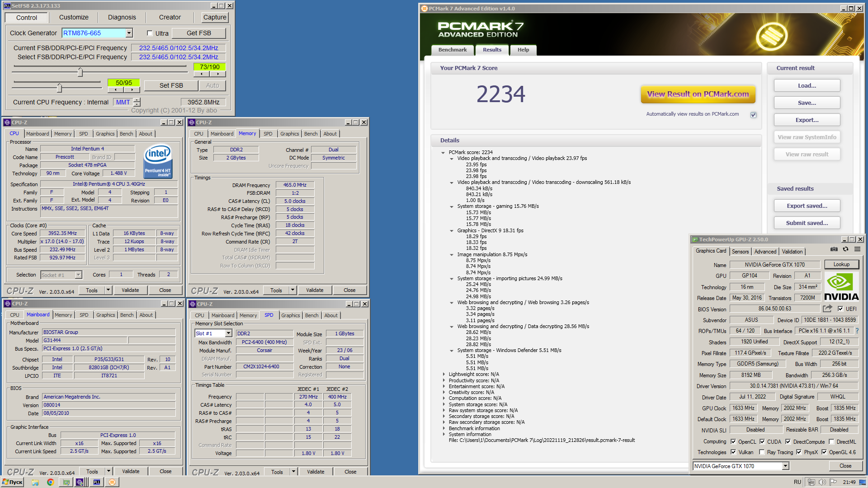Click the Intel Pentium 4 logo in CPU-Z

pos(158,161)
